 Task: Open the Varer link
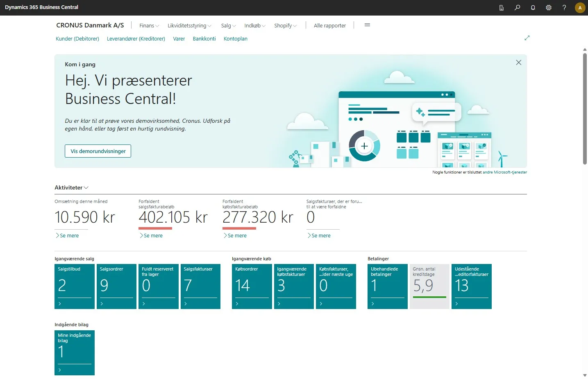click(x=179, y=39)
